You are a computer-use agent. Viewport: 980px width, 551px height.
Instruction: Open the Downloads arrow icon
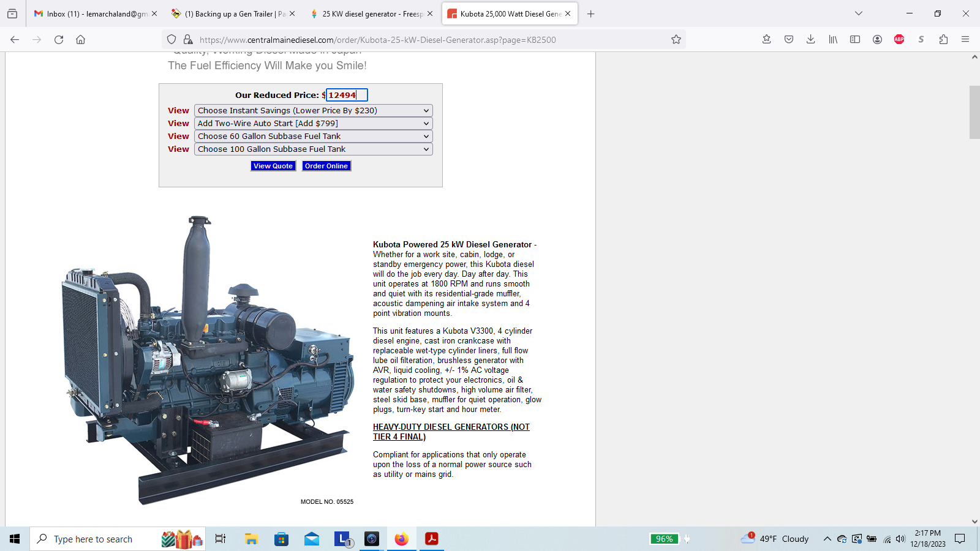click(810, 40)
